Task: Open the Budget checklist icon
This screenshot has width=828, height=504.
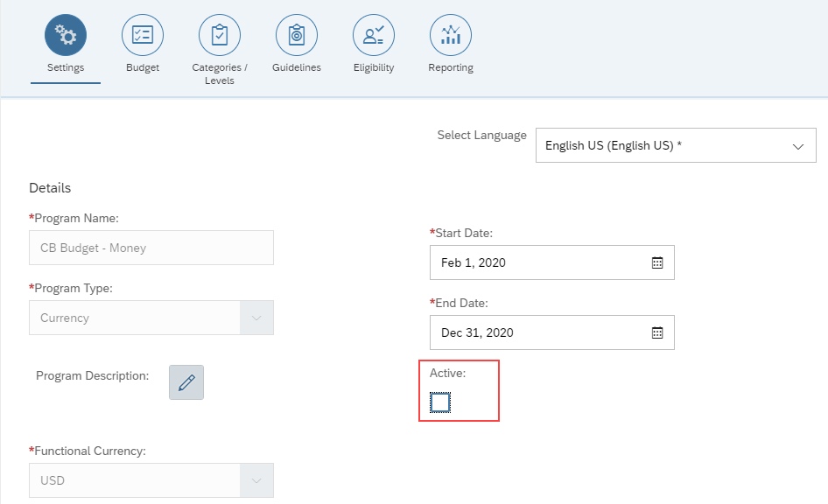Action: 143,35
